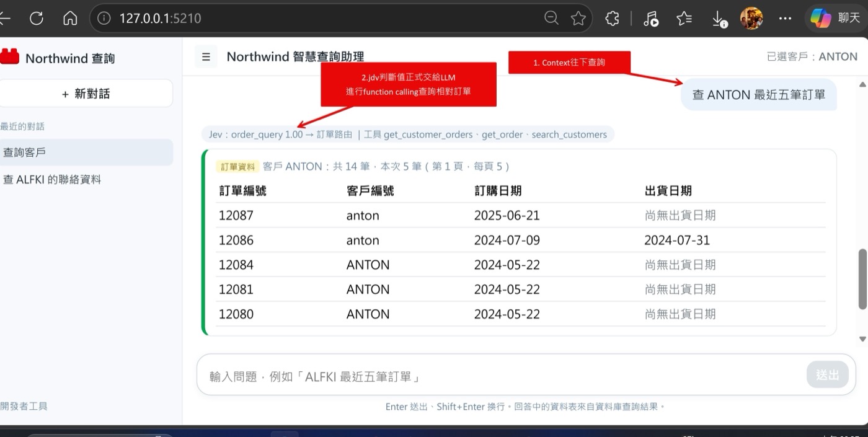
Task: Open Copilot 聊天 button
Action: coord(836,18)
